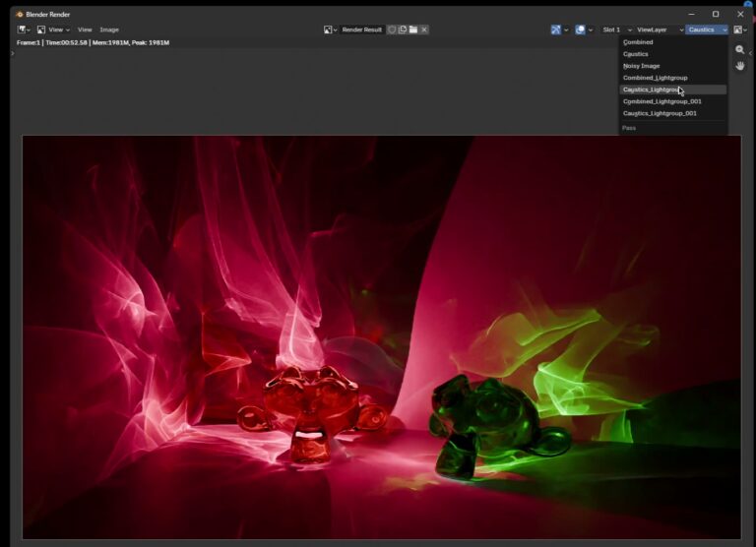Open the Slot 1 dropdown
The image size is (756, 547).
coord(616,30)
